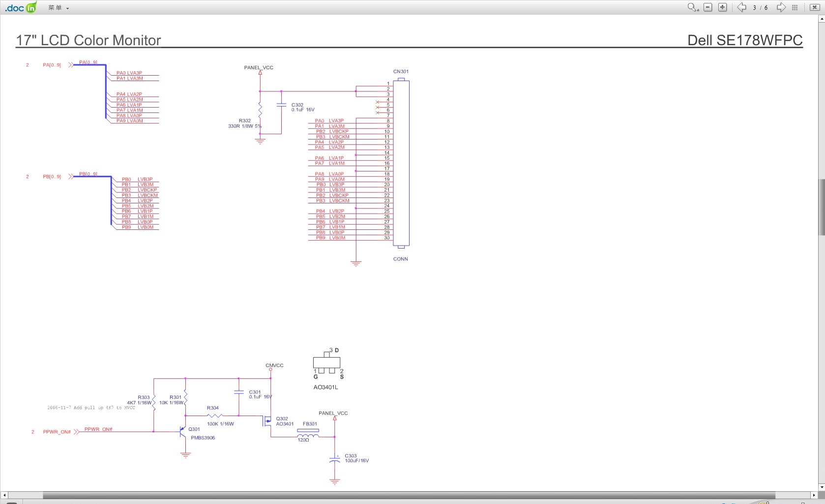Select the Q302 MOSFET label
825x504 pixels.
tap(282, 419)
